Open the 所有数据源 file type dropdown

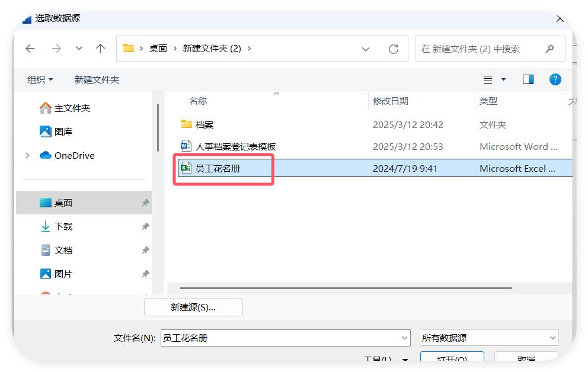(490, 338)
